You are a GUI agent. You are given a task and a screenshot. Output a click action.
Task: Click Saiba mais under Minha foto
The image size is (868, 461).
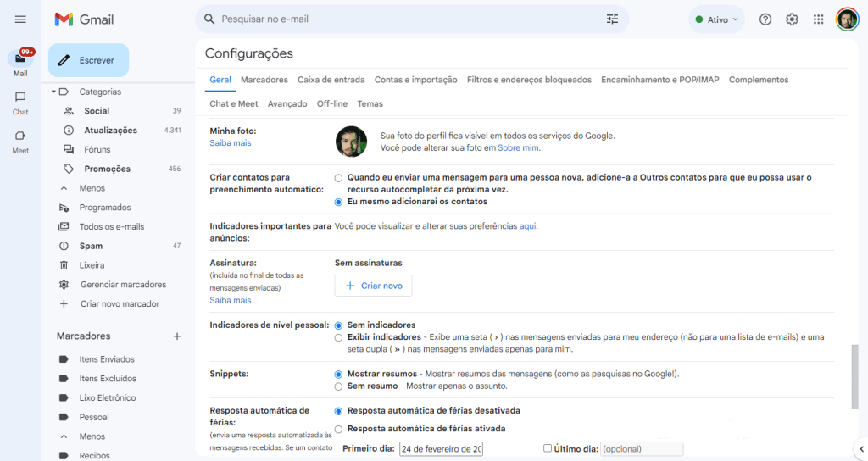tap(231, 142)
